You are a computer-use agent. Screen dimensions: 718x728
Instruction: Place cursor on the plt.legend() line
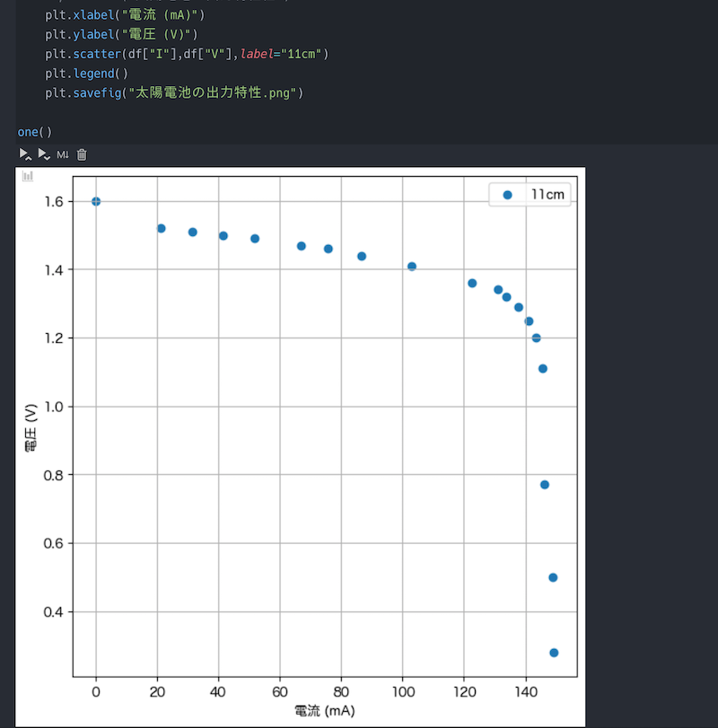83,74
